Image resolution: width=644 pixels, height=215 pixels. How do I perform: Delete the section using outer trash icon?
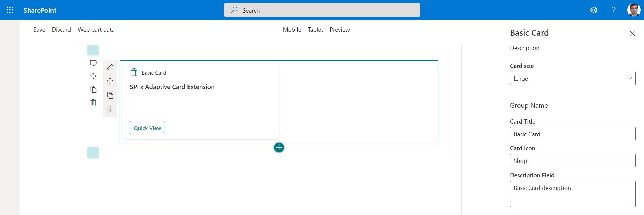tap(93, 103)
